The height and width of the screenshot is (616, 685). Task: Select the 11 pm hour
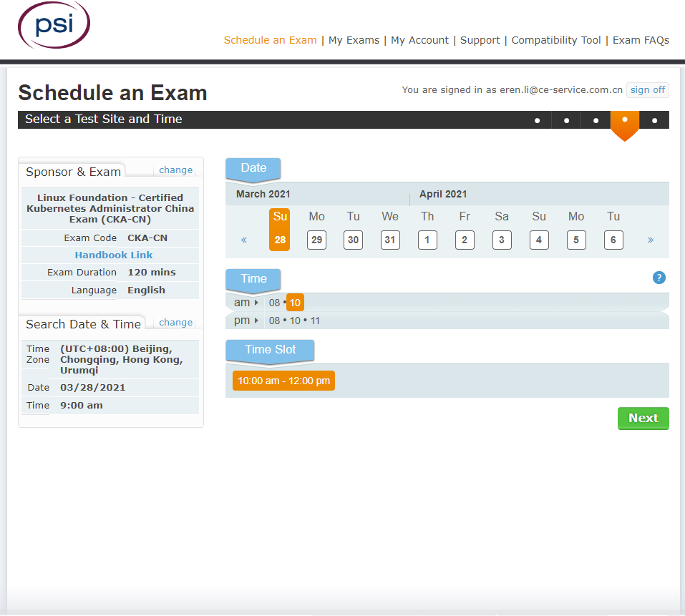[x=315, y=321]
